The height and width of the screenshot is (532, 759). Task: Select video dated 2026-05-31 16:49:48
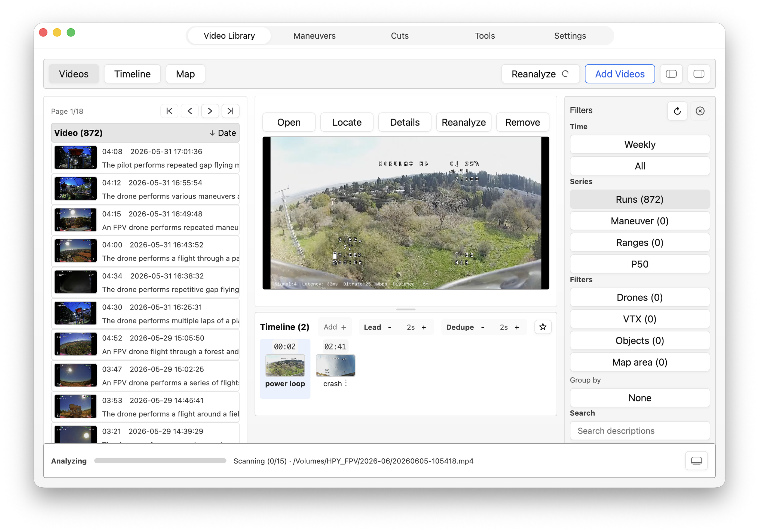click(145, 220)
